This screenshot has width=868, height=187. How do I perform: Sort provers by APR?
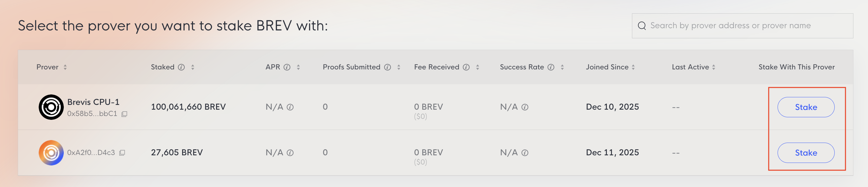pyautogui.click(x=298, y=67)
